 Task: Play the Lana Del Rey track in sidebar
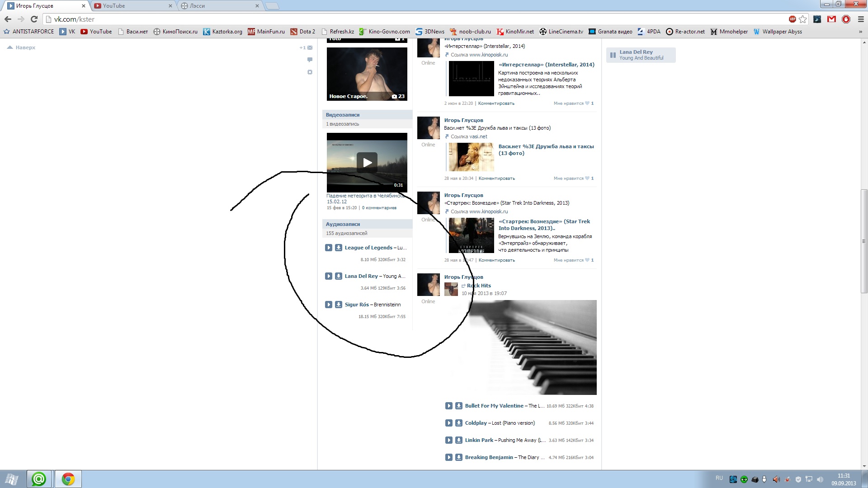[x=329, y=276]
